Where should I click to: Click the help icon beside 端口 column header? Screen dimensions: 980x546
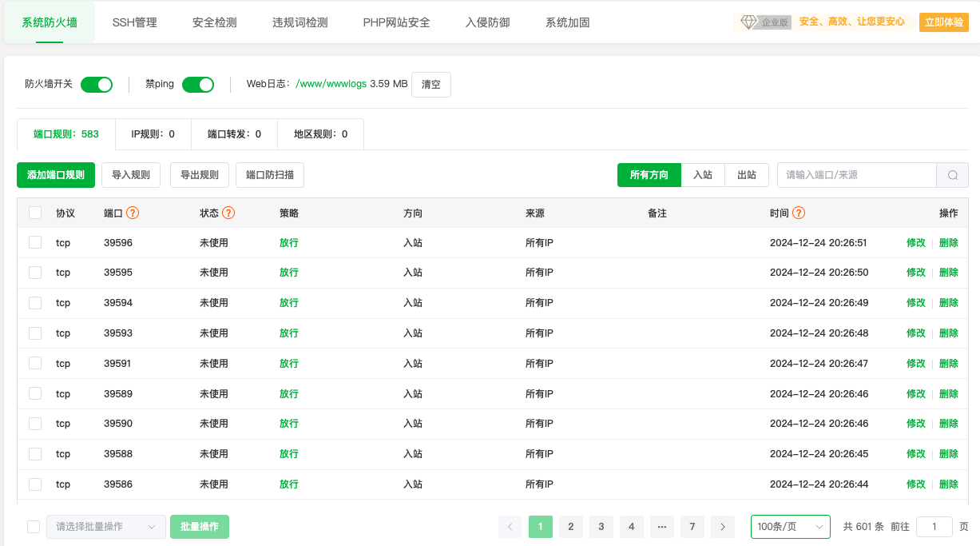(133, 213)
